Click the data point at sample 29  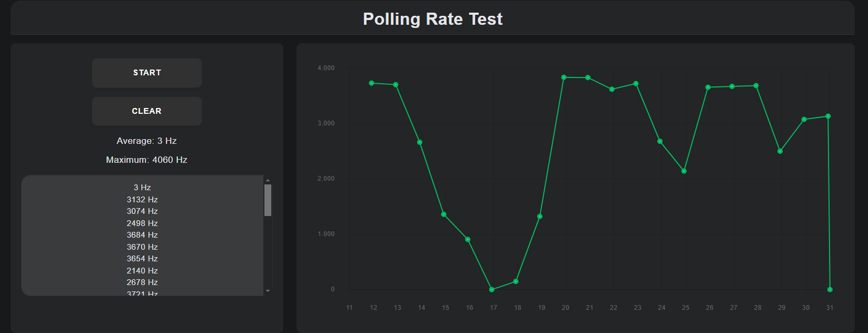(780, 151)
